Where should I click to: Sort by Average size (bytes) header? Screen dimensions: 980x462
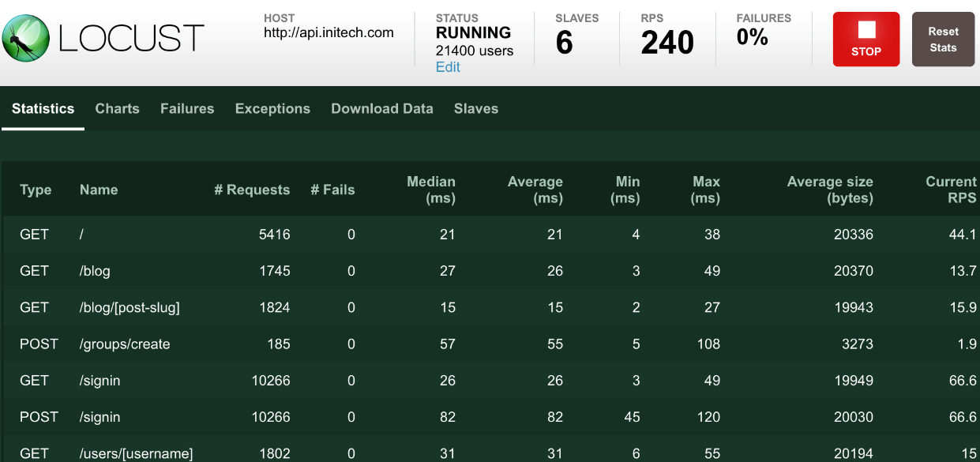coord(830,190)
